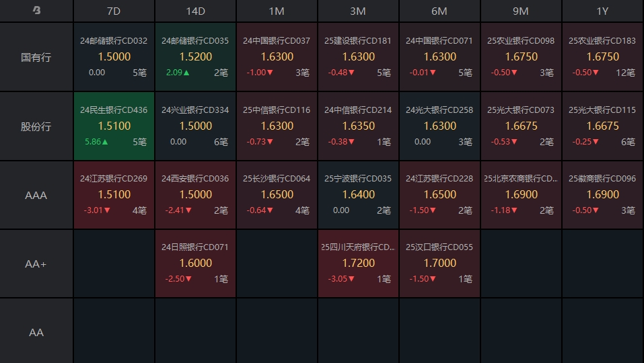Click the 1.6000 yield value
Screen dimensions: 644x363
point(196,263)
